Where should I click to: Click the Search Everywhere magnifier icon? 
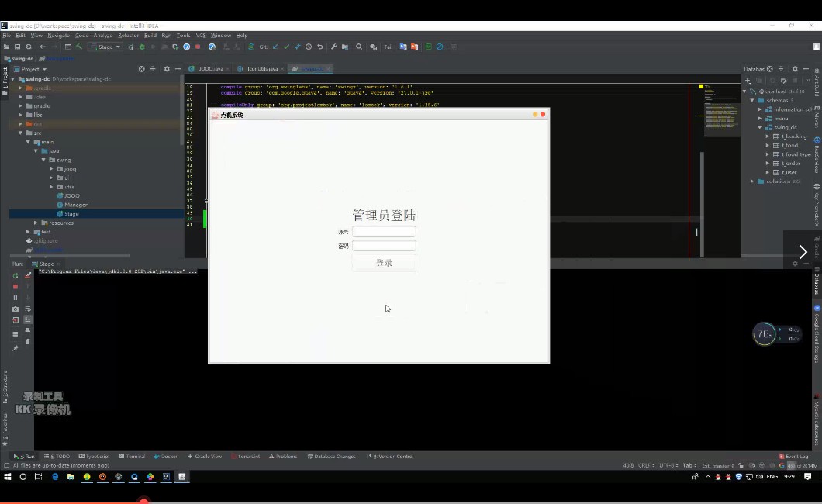point(359,47)
